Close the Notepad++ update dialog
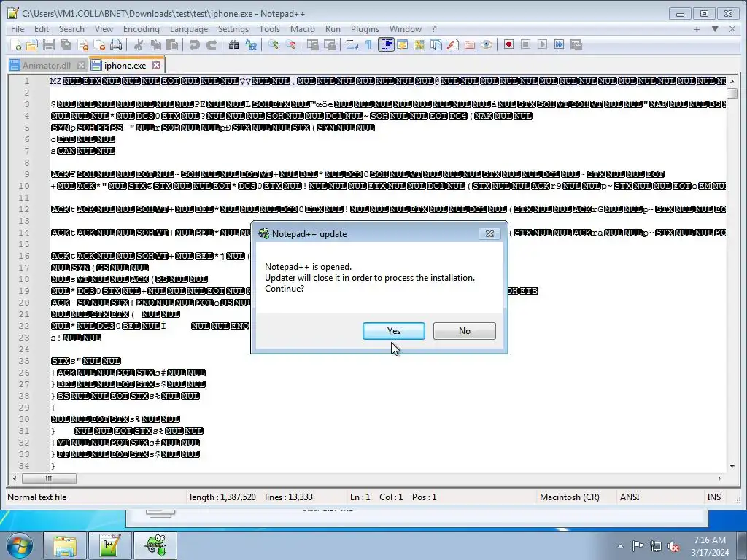 (489, 233)
